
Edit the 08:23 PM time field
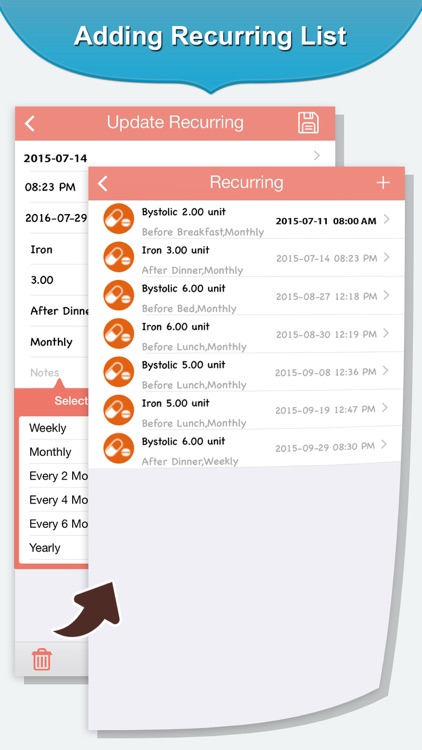point(52,187)
